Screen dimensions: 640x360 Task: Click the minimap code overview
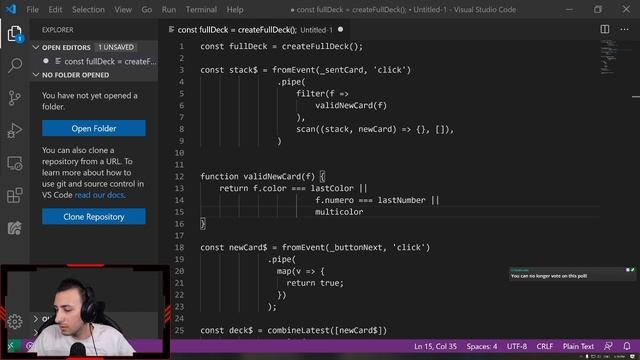pyautogui.click(x=611, y=57)
